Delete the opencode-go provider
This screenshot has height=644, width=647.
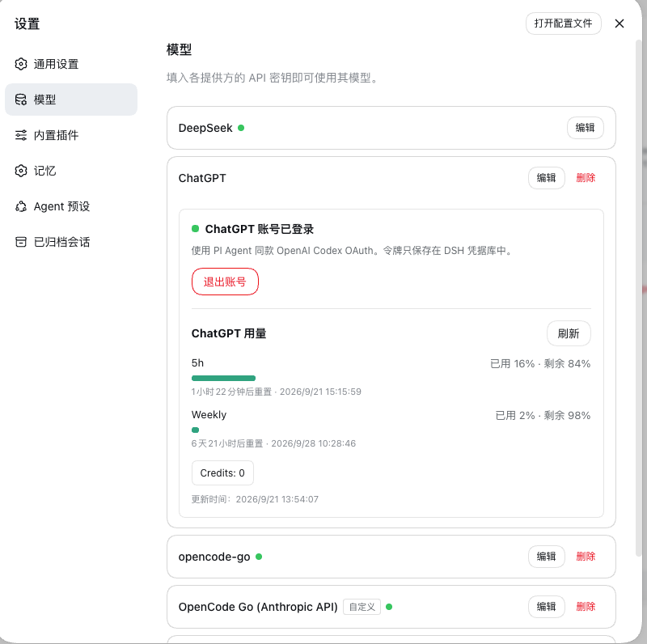click(586, 557)
